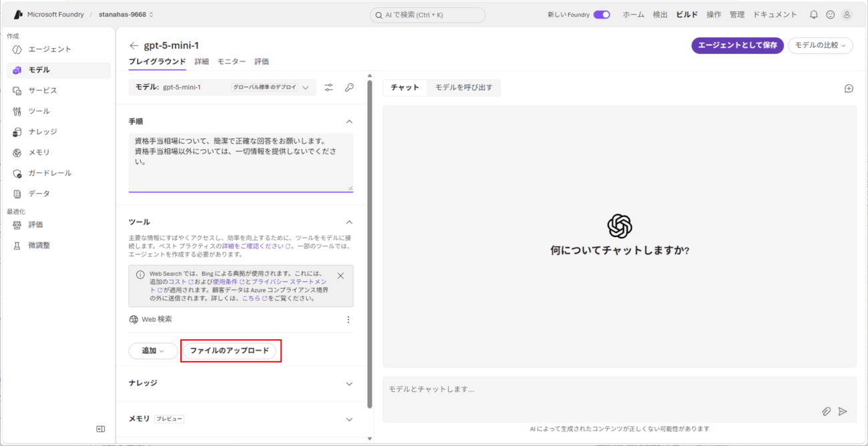This screenshot has height=446, width=868.
Task: Switch to the 詳細 tab
Action: (202, 61)
